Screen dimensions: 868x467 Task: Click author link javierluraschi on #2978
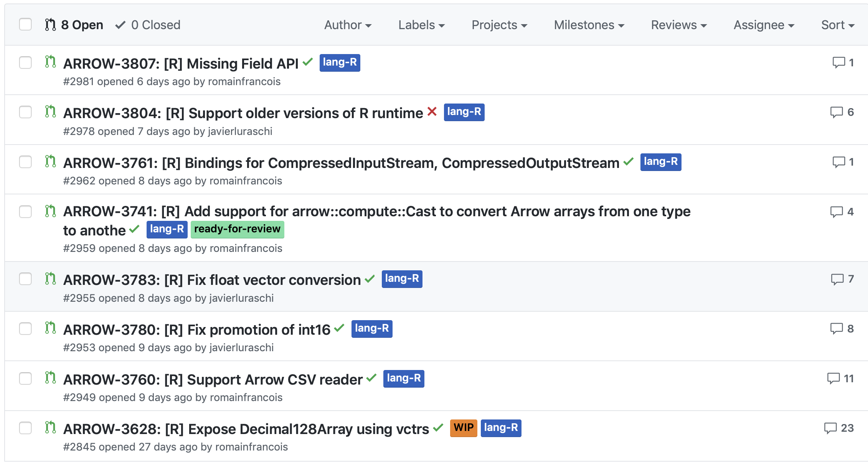[x=240, y=131]
